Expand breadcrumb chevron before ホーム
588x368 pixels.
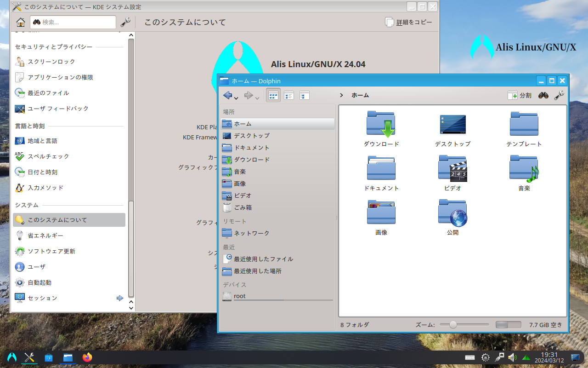(x=341, y=95)
